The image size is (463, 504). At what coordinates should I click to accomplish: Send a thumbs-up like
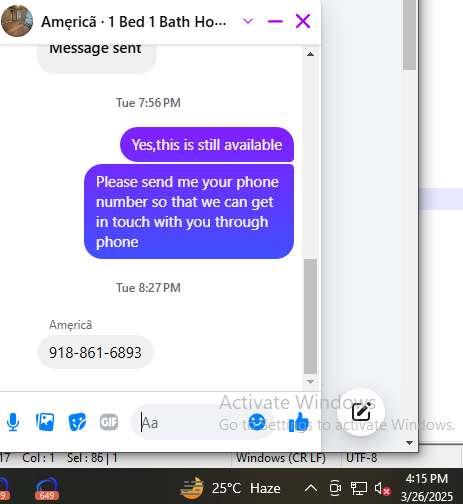pyautogui.click(x=299, y=422)
